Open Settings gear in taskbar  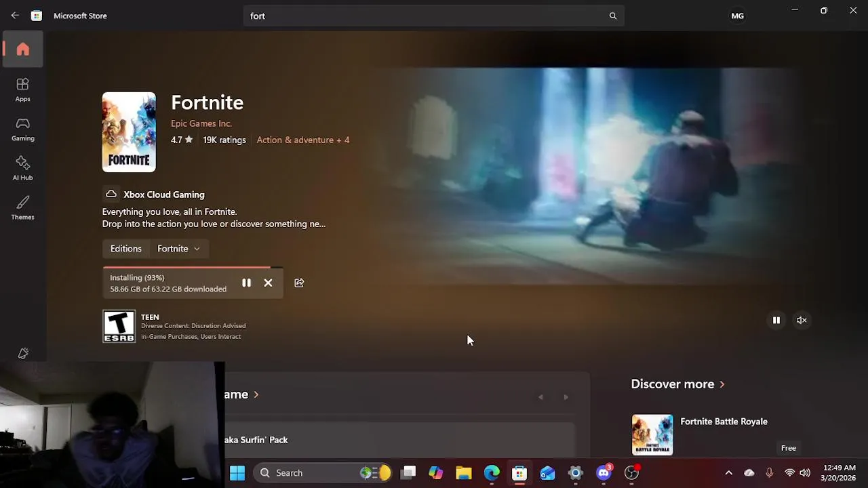575,472
